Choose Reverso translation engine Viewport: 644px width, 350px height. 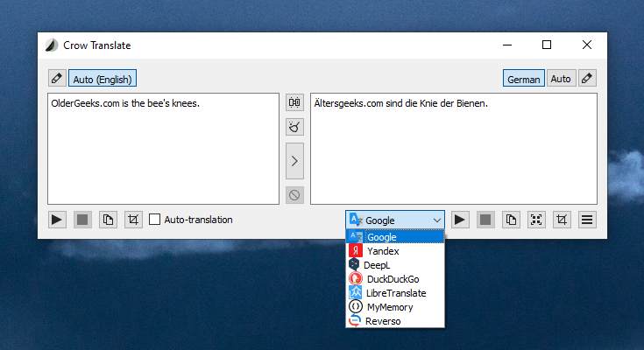tap(395, 320)
